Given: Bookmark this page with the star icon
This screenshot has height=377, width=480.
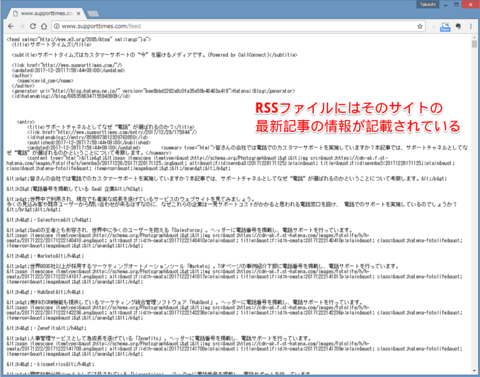Looking at the screenshot, I should (420, 26).
